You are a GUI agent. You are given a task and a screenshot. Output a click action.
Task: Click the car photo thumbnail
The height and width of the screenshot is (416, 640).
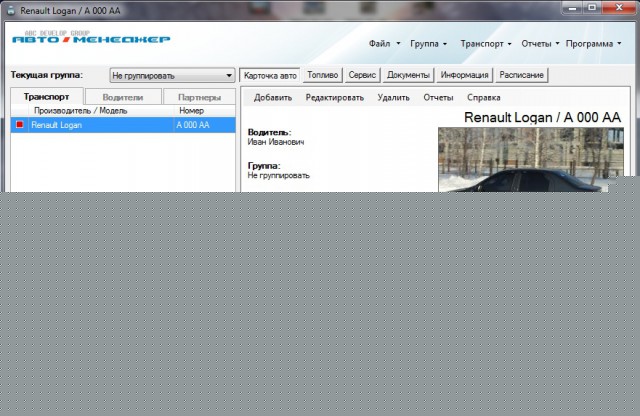pos(531,159)
